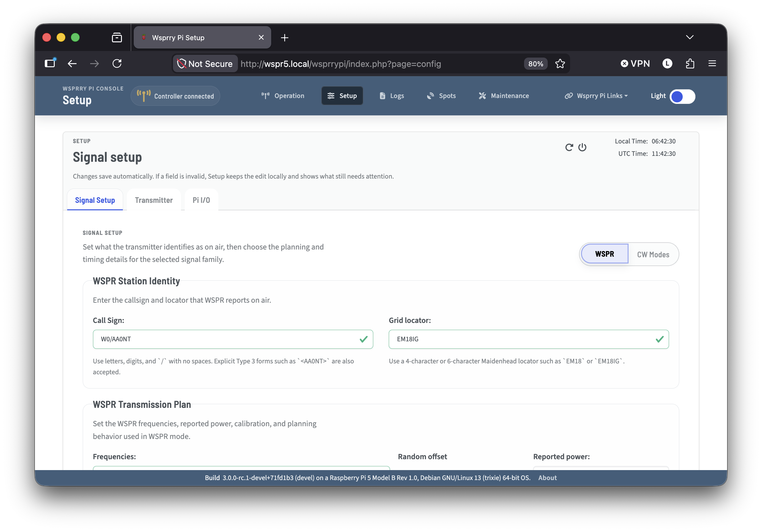Click the Reported power label
This screenshot has height=532, width=762.
561,457
